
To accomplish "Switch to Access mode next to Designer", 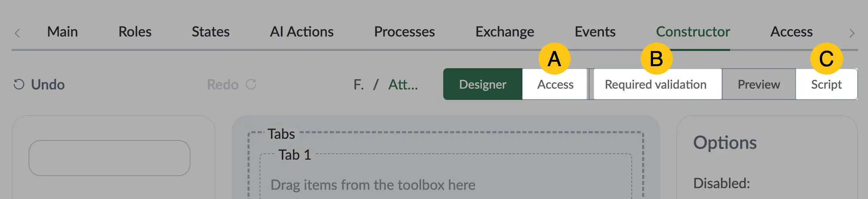I will tap(555, 84).
